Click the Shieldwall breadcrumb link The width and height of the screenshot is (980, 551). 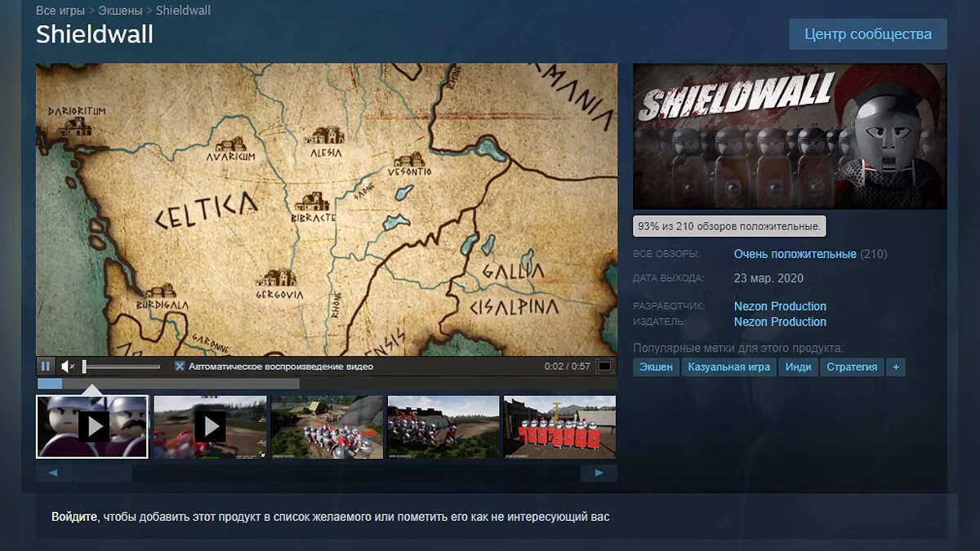(183, 11)
